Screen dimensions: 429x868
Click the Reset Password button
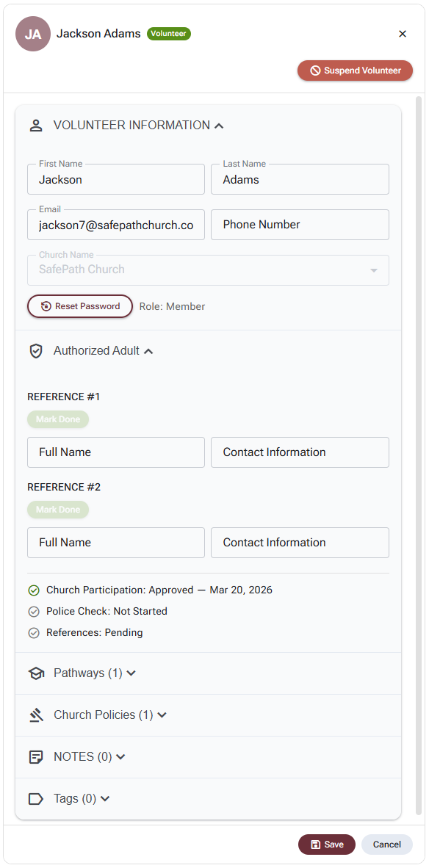coord(80,306)
